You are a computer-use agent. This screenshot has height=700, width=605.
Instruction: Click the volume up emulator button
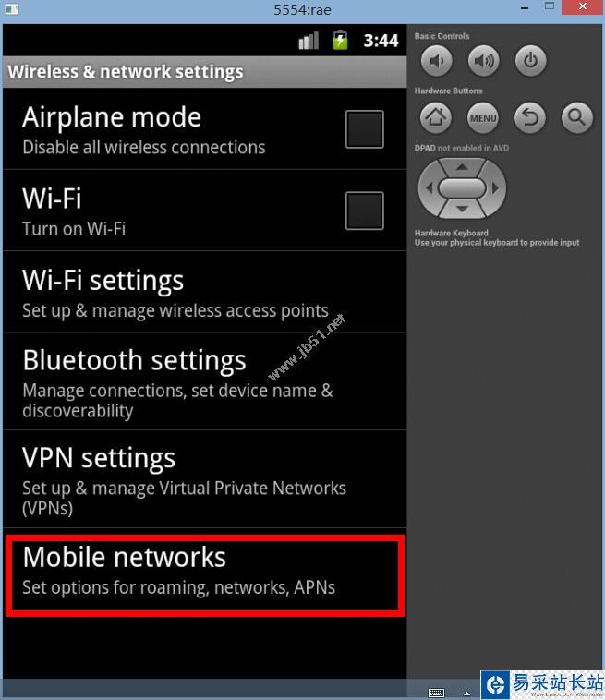pos(484,61)
